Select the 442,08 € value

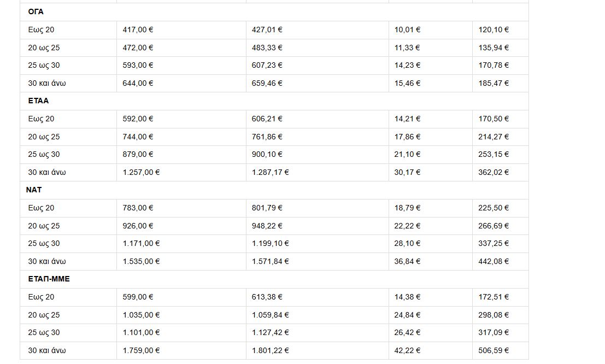tap(493, 262)
